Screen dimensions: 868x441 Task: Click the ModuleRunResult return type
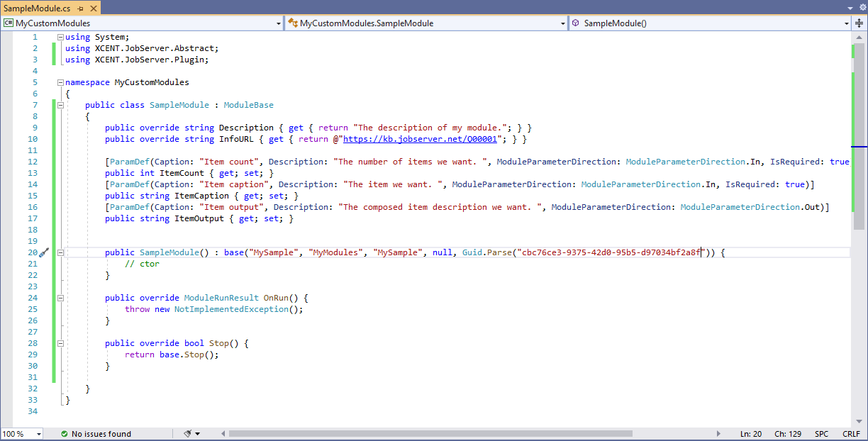point(221,298)
